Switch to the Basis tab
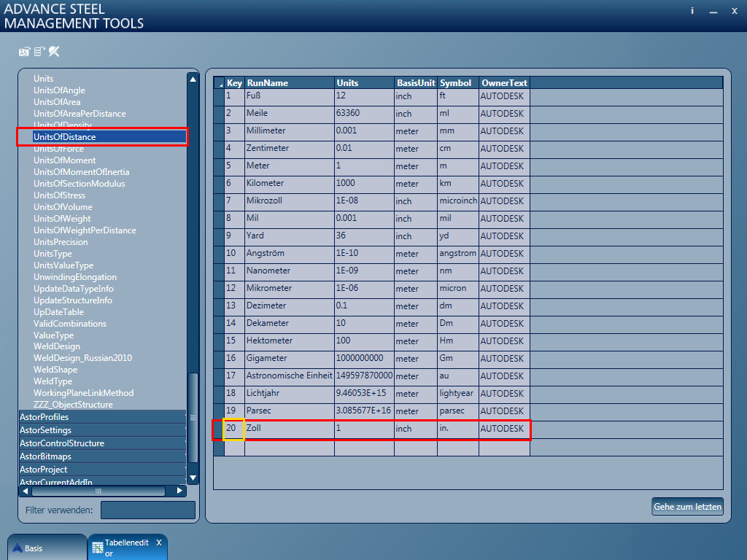747x560 pixels. click(47, 548)
